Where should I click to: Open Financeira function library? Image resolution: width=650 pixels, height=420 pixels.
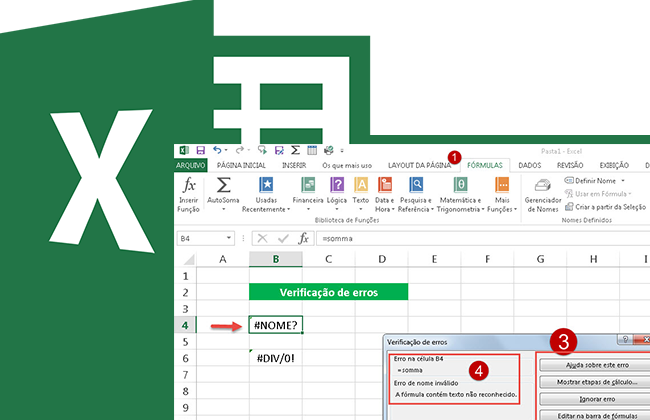click(308, 194)
